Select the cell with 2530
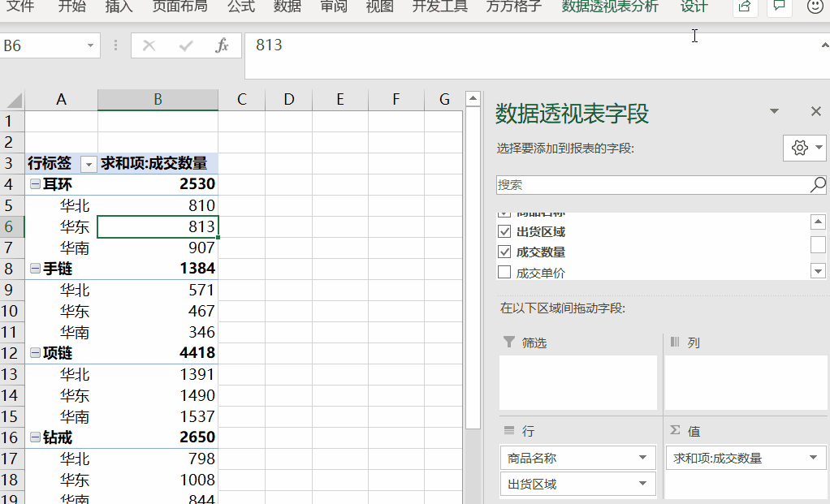830x504 pixels. coord(158,184)
